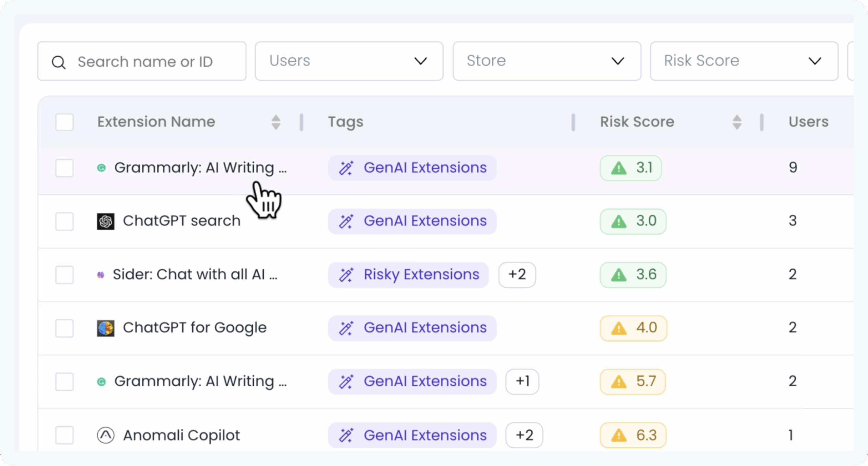Screen dimensions: 868x466
Task: Sort by Risk Score column arrows
Action: click(737, 122)
